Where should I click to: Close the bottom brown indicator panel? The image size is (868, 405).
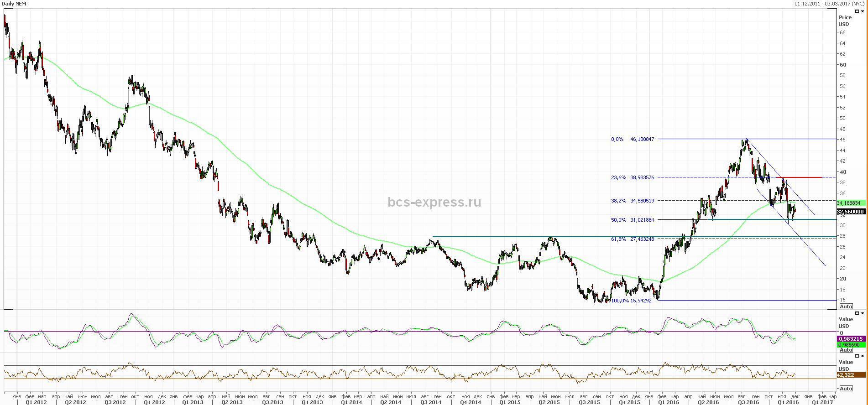pyautogui.click(x=863, y=356)
